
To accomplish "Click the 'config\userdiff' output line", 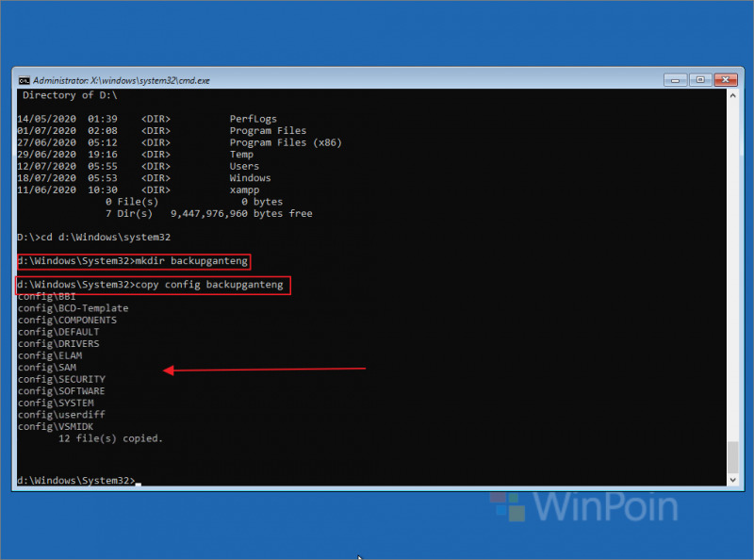I will point(61,415).
